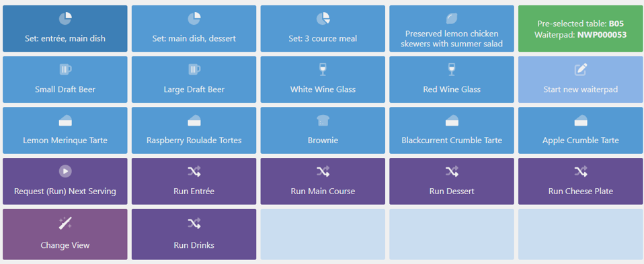The image size is (644, 264).
Task: Add a Red Wine Glass
Action: [x=452, y=80]
